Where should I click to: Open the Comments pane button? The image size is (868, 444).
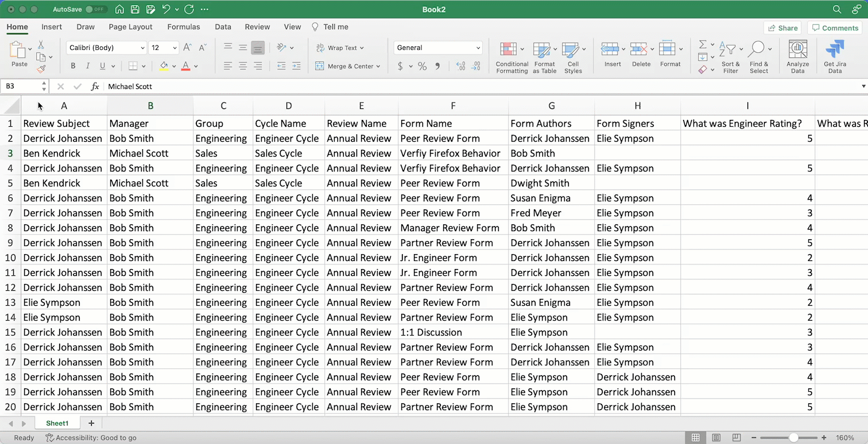coord(834,28)
